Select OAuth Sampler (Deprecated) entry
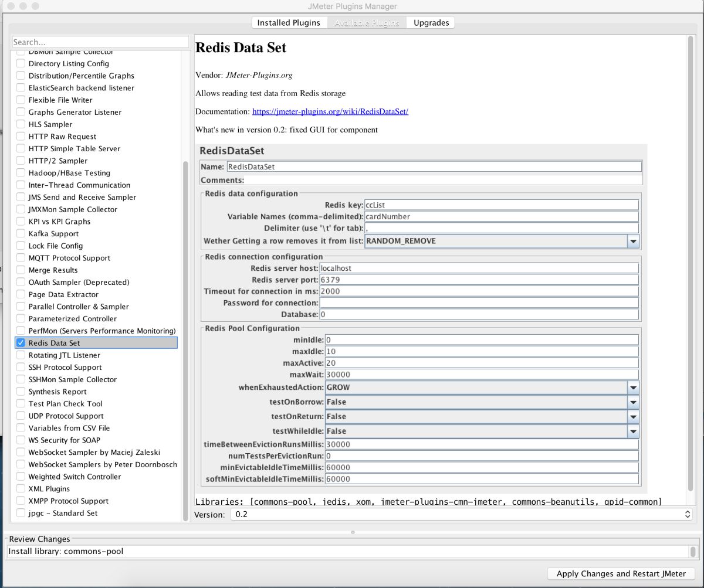 [79, 282]
